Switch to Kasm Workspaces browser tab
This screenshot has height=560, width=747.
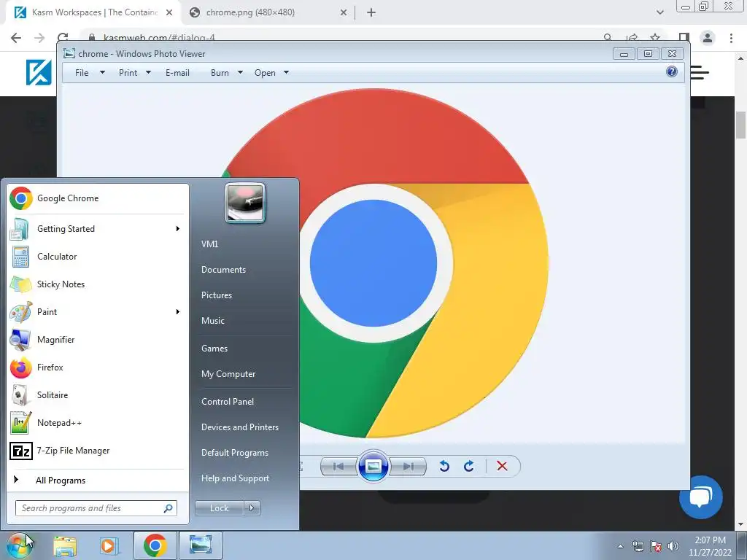[x=93, y=12]
